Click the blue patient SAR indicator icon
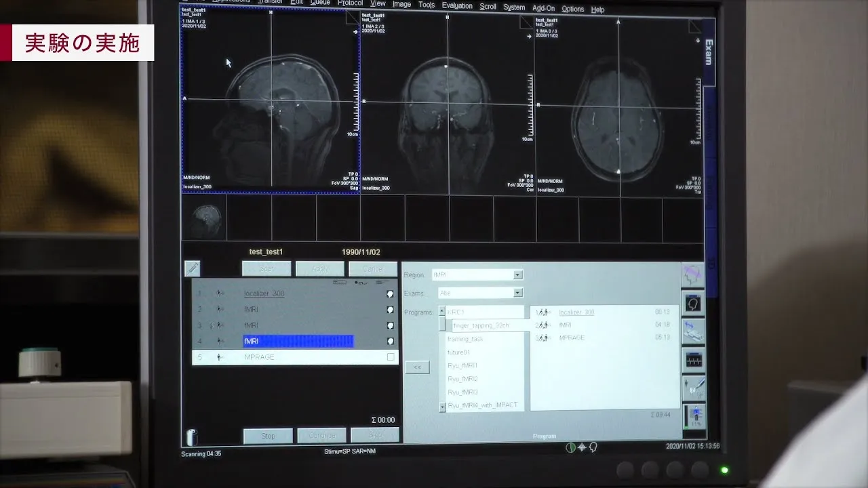 (x=693, y=415)
